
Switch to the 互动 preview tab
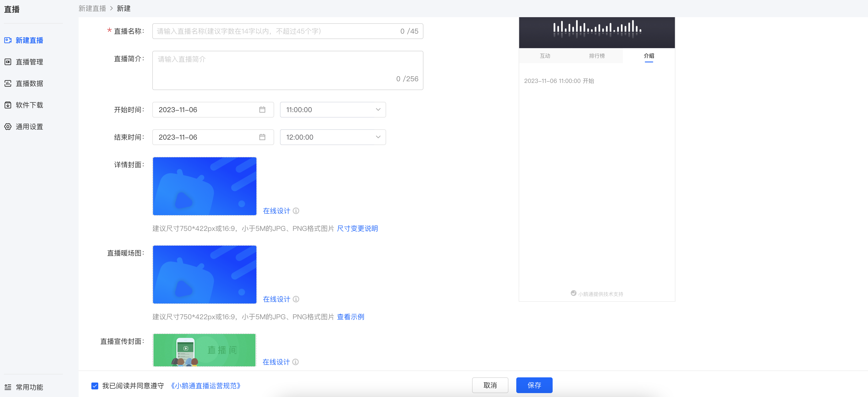coord(545,56)
